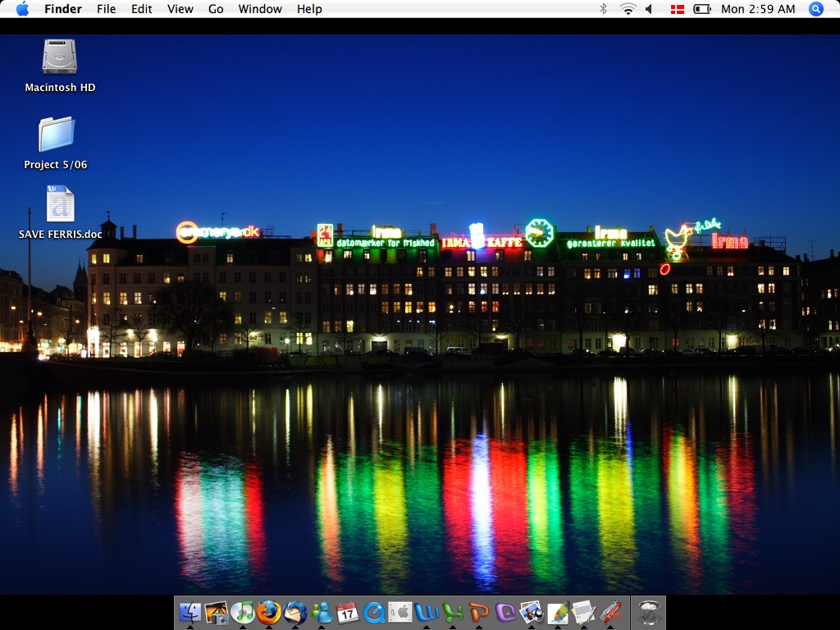
Task: Select the SAVE FERRIS.doc file
Action: coord(60,203)
